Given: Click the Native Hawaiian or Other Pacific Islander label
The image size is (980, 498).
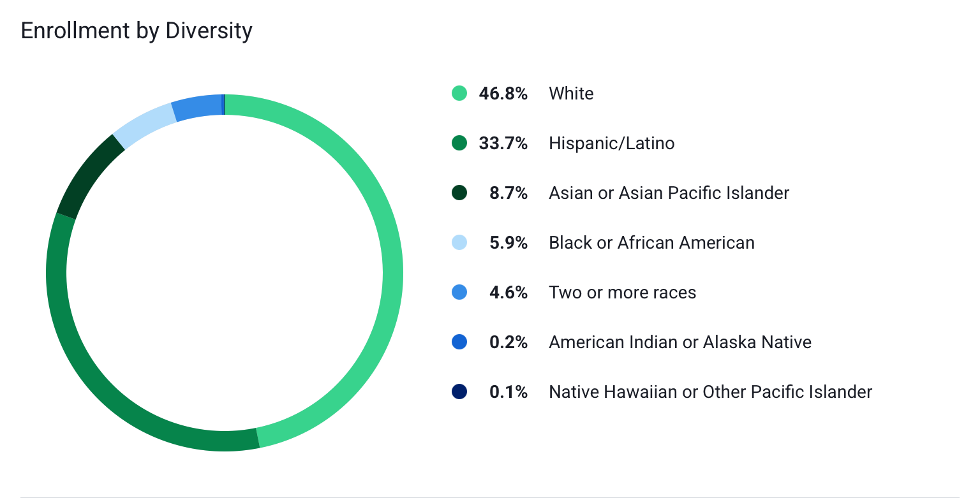Looking at the screenshot, I should coord(710,392).
